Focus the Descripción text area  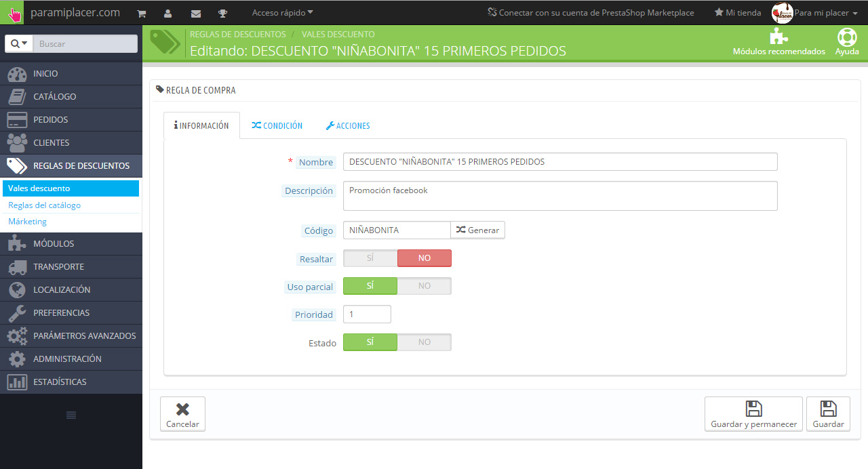(560, 196)
